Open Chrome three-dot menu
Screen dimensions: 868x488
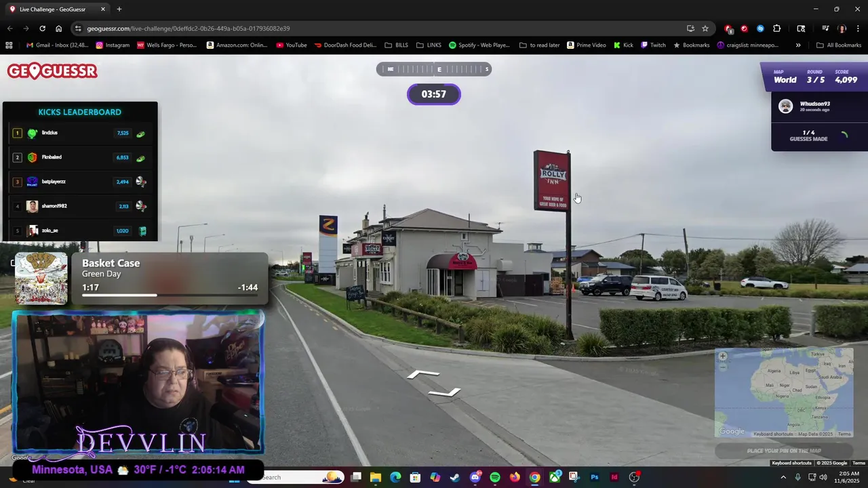[x=858, y=28]
